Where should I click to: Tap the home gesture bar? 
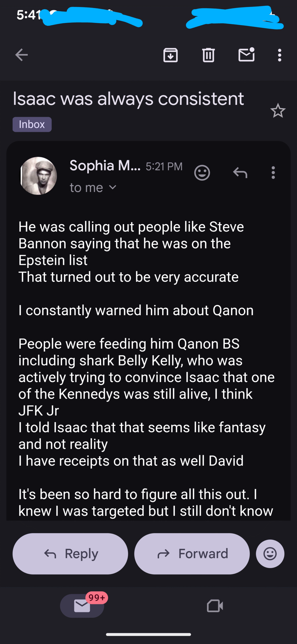[x=148, y=634]
